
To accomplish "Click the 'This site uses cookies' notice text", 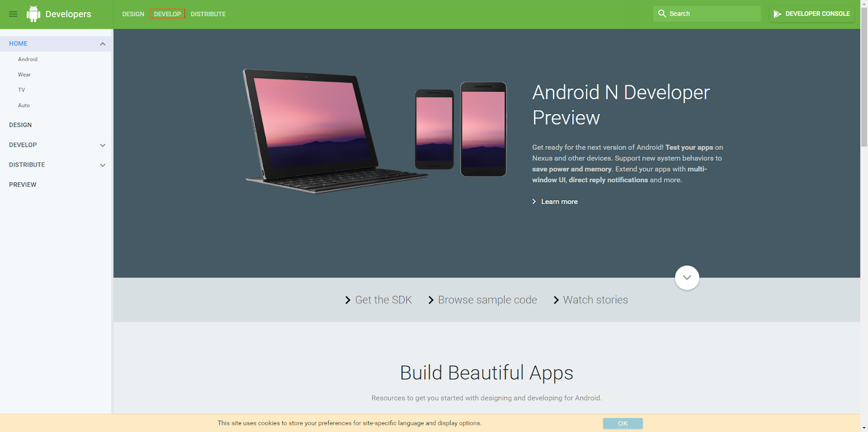I will pos(349,423).
